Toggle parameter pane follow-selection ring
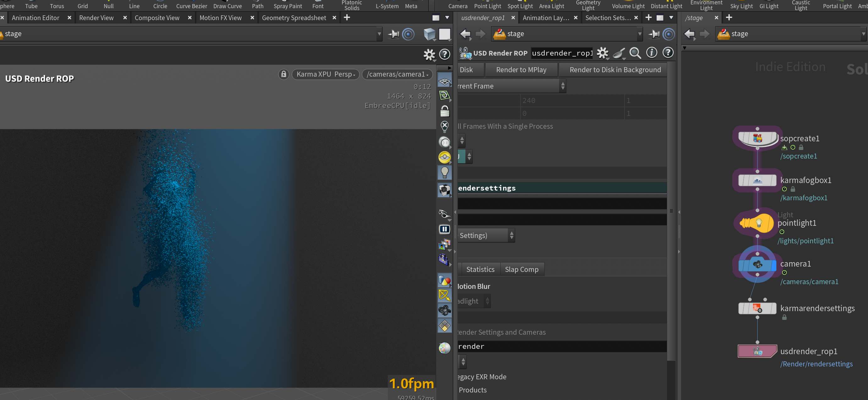 click(668, 34)
